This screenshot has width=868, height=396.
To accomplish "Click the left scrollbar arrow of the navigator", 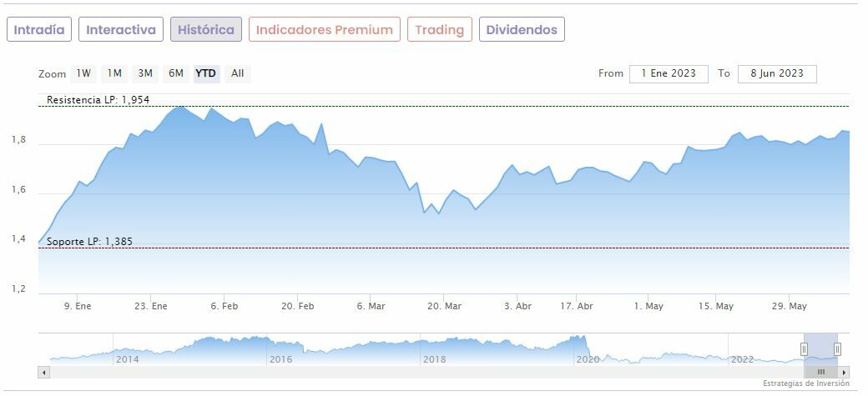I will pos(43,372).
